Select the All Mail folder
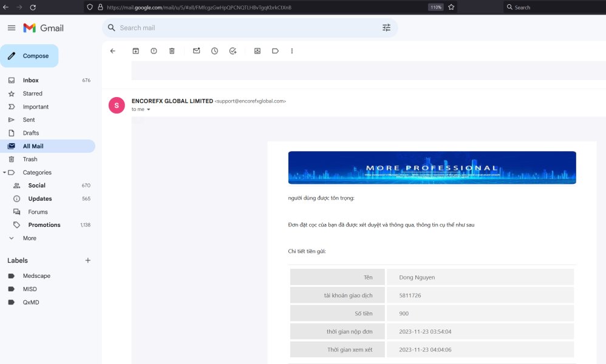The height and width of the screenshot is (364, 606). [47, 146]
